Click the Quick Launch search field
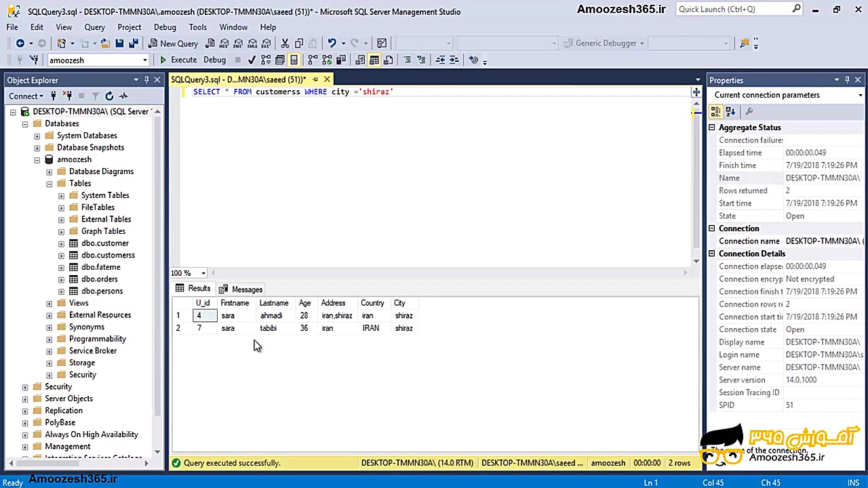The width and height of the screenshot is (868, 488). (734, 9)
